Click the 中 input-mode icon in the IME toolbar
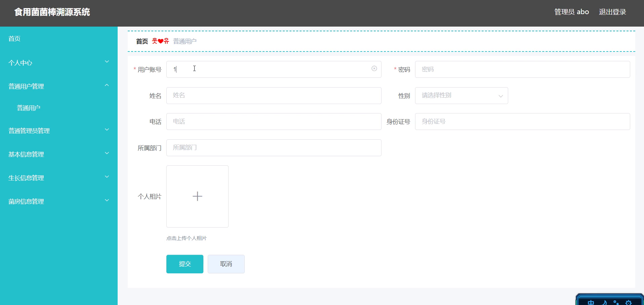 (591, 303)
